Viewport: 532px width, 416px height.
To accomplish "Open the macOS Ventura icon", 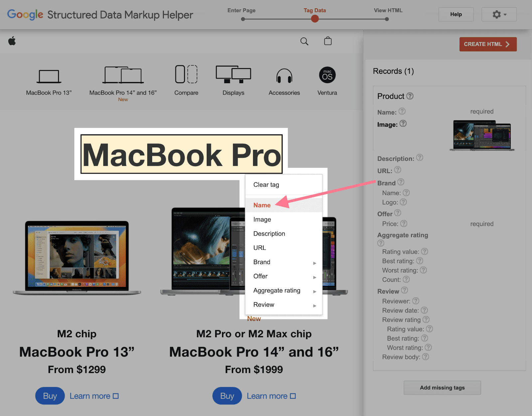I will coord(327,75).
